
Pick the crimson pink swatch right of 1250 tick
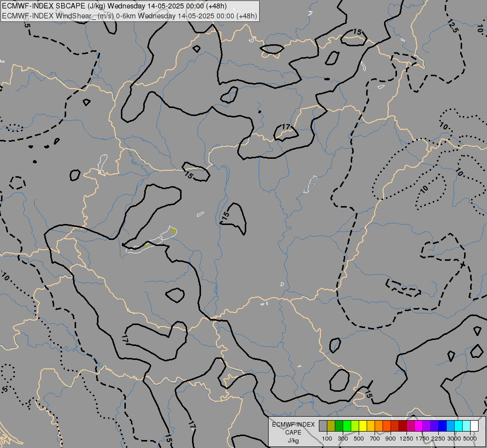tap(410, 426)
